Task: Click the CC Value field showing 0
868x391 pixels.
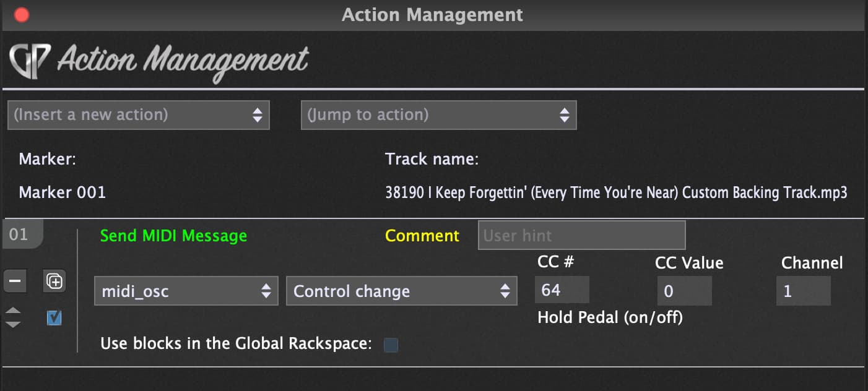Action: 685,291
